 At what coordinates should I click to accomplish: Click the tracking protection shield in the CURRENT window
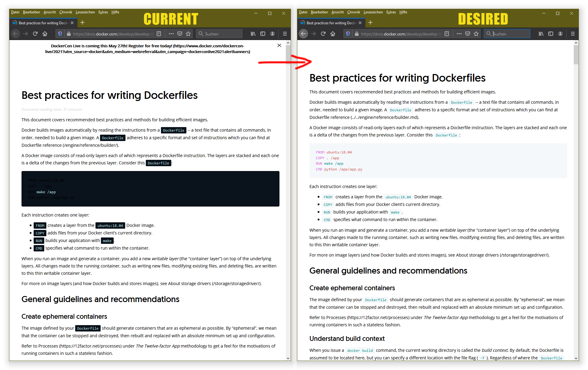(x=60, y=34)
